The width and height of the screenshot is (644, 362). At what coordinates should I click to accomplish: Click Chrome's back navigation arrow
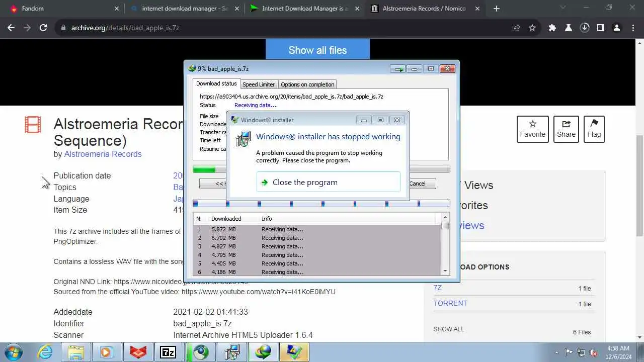click(11, 28)
